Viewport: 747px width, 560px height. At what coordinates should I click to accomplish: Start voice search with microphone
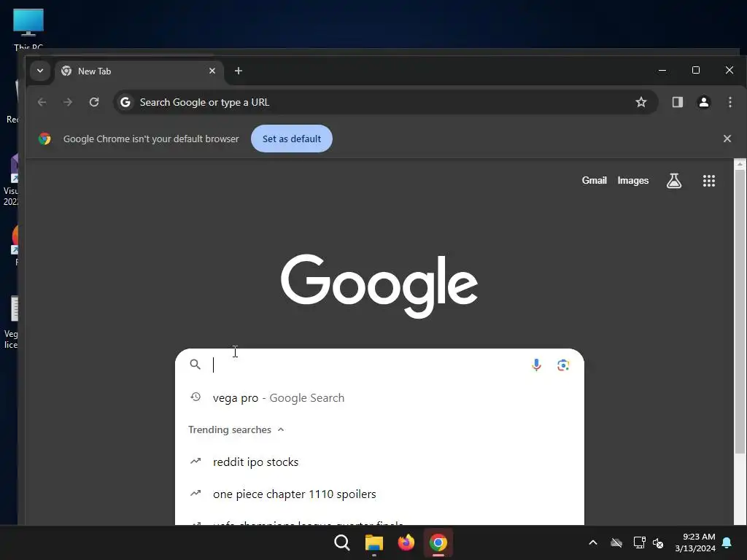536,365
